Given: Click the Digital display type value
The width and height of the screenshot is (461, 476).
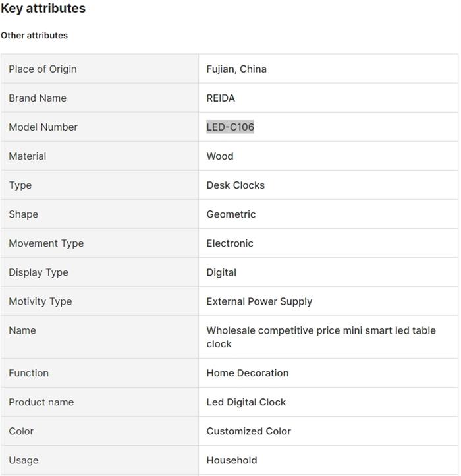Looking at the screenshot, I should 221,272.
